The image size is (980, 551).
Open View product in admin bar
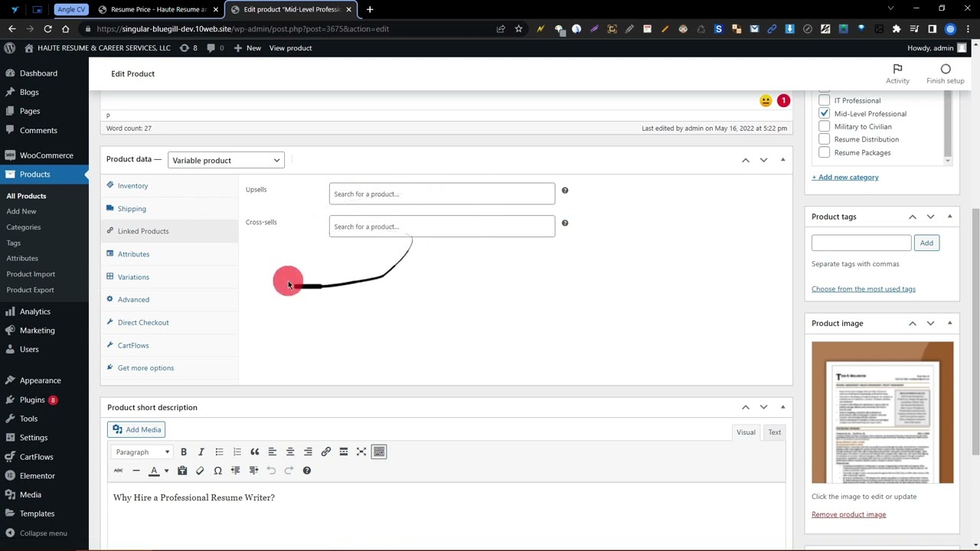[x=290, y=48]
